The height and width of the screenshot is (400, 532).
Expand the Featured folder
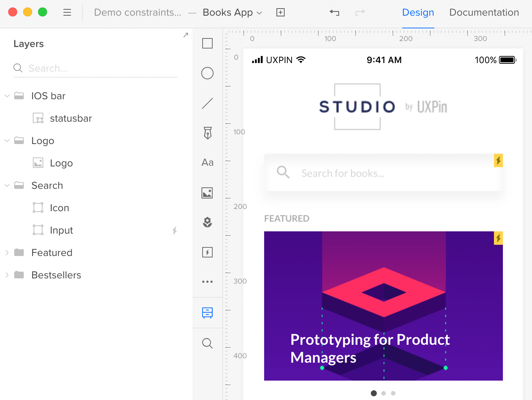click(7, 253)
